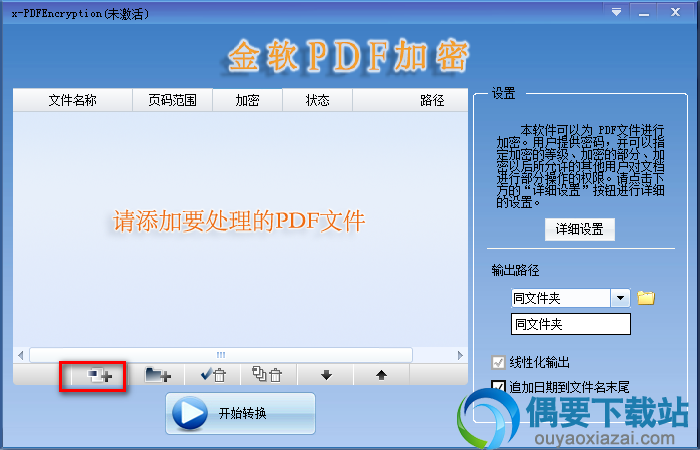Image resolution: width=700 pixels, height=450 pixels.
Task: Open the title bar dropdown menu icon
Action: 617,12
